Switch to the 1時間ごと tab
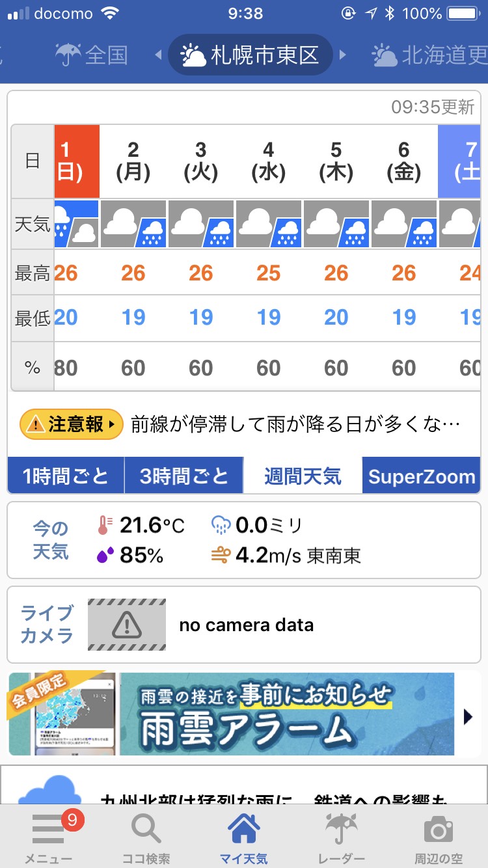 (x=66, y=476)
